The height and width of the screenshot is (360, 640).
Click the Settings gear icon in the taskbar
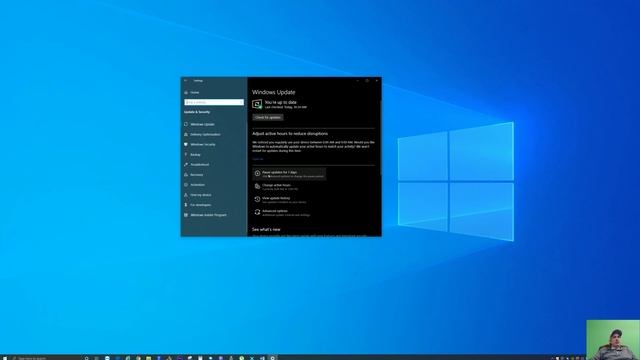[273, 358]
